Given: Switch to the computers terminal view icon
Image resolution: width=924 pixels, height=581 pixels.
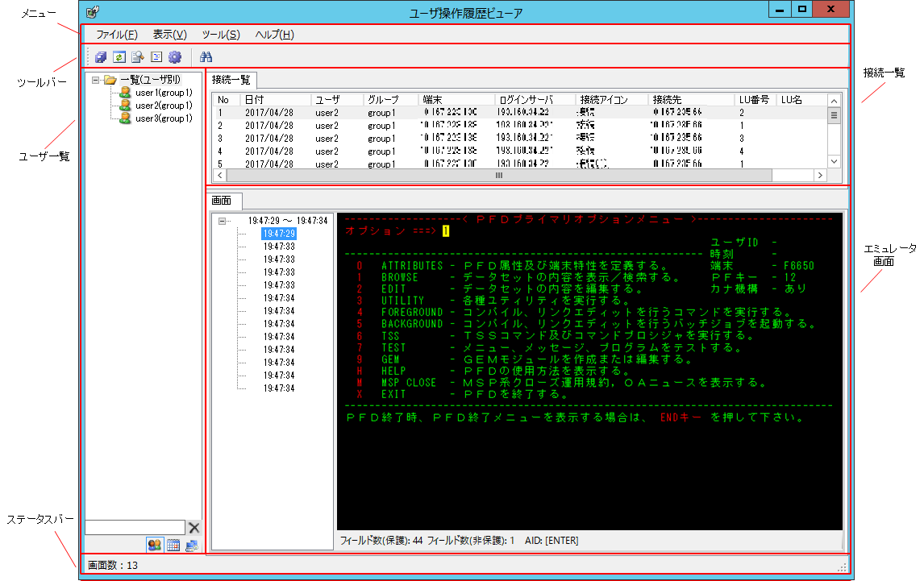Looking at the screenshot, I should 192,545.
